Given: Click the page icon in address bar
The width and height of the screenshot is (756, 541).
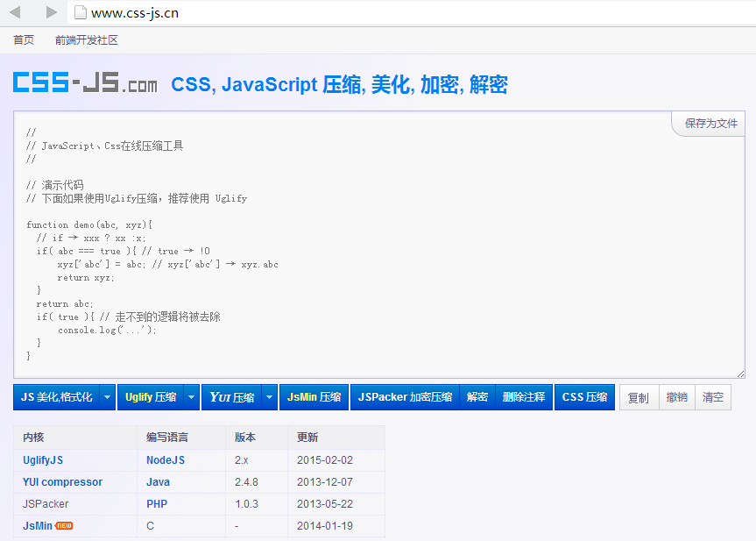Looking at the screenshot, I should (80, 12).
